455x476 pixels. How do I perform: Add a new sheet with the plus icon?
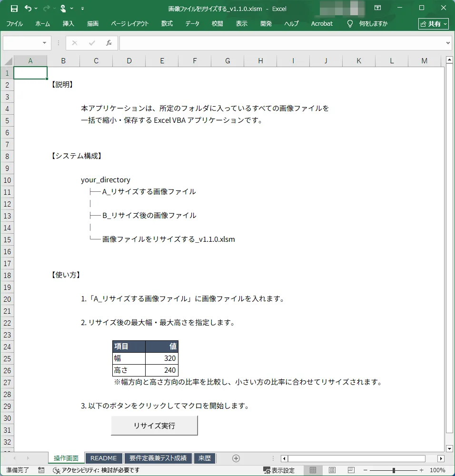(x=236, y=458)
